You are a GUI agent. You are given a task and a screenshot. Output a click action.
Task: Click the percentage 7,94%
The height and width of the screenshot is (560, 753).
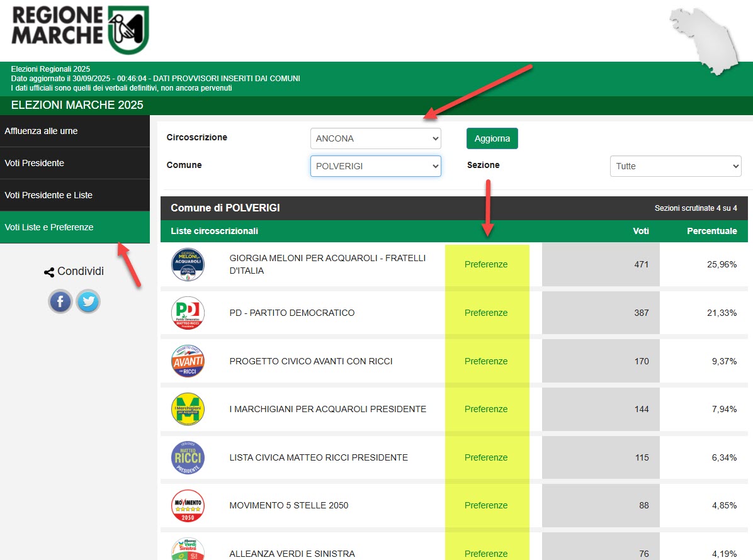[x=724, y=410]
